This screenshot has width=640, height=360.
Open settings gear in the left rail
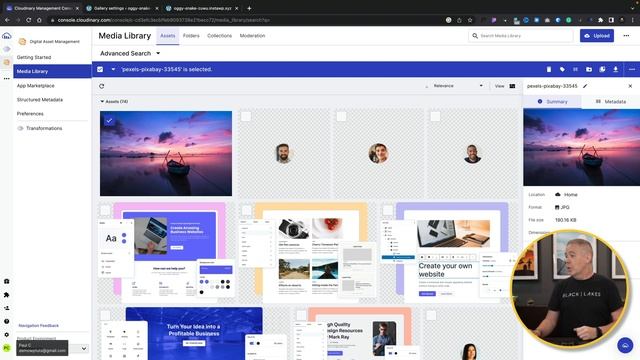pos(7,335)
